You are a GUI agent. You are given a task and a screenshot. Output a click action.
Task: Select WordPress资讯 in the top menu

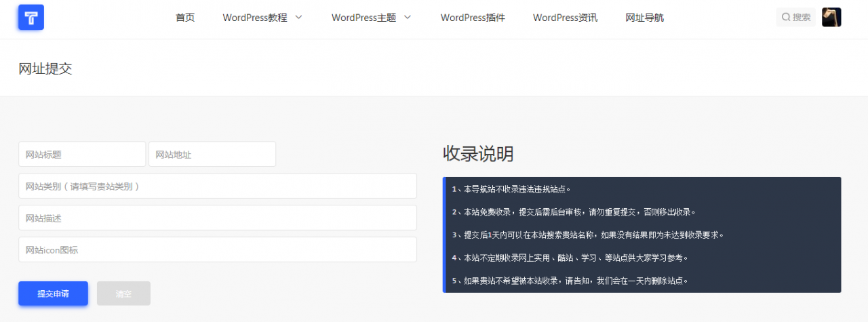(565, 18)
